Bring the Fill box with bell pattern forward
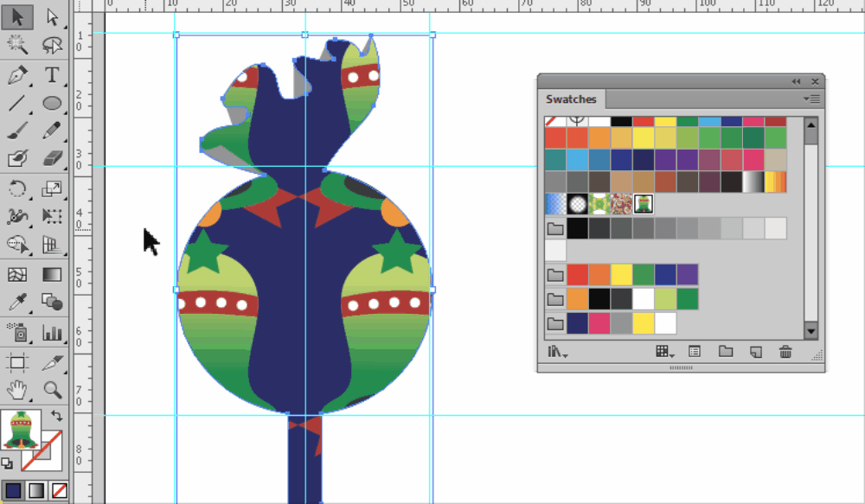 point(21,430)
